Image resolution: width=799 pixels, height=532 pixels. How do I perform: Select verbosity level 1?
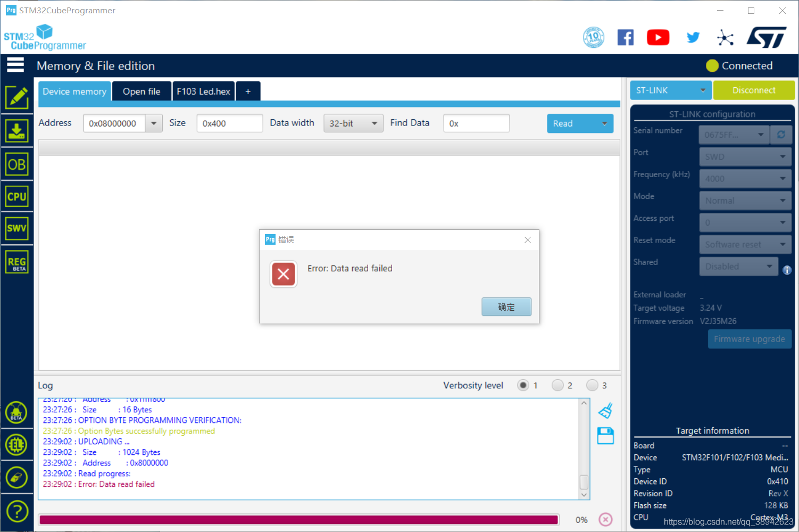[523, 385]
